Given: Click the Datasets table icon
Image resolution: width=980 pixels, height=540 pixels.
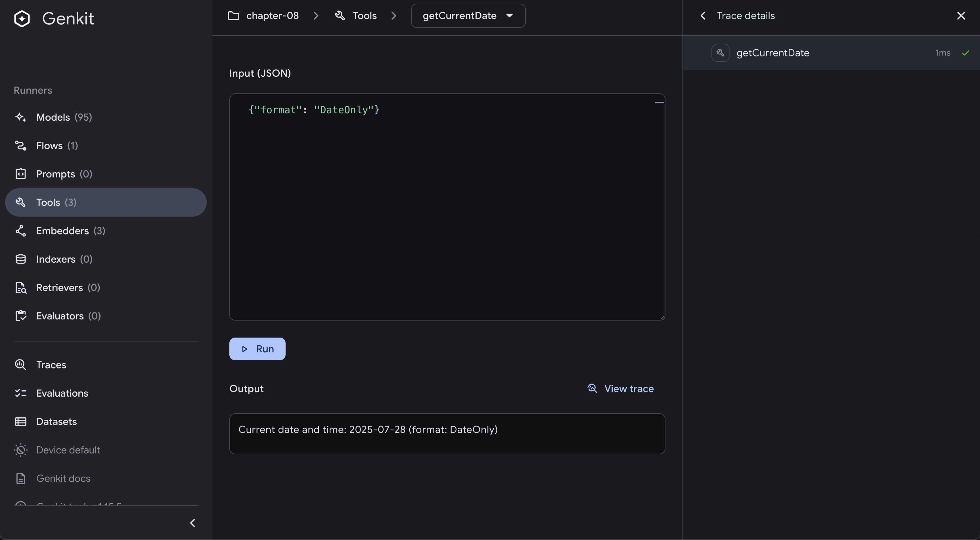Looking at the screenshot, I should [20, 422].
